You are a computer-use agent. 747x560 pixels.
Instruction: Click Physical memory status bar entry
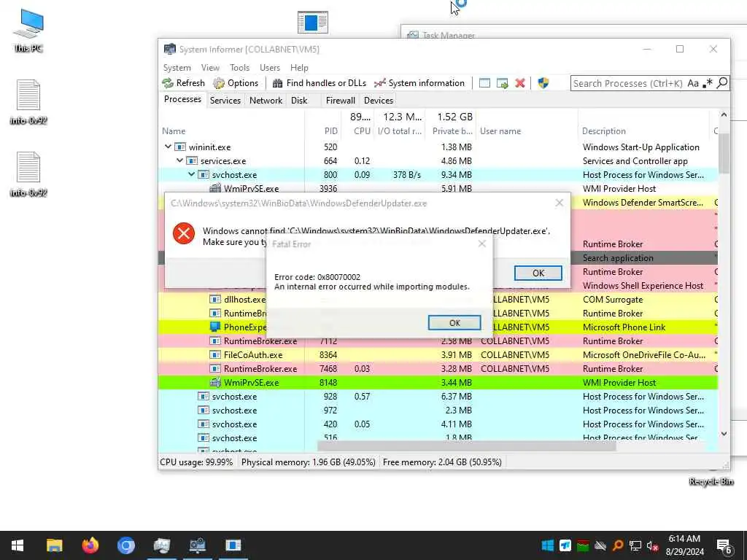309,462
